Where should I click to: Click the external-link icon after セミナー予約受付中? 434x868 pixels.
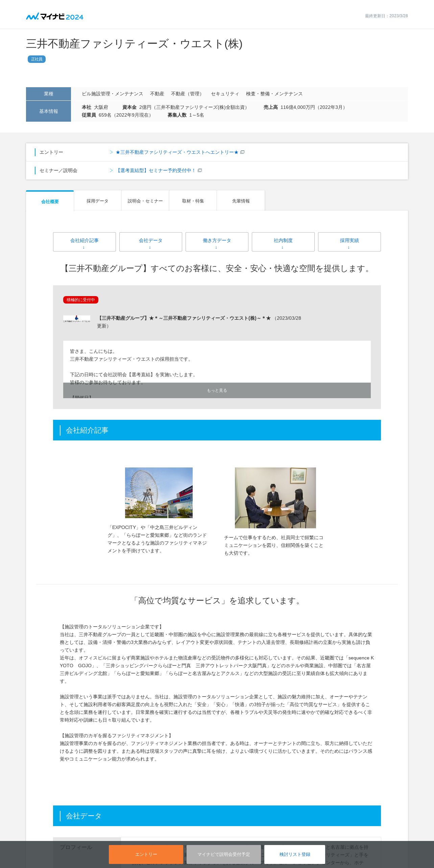[x=200, y=171]
